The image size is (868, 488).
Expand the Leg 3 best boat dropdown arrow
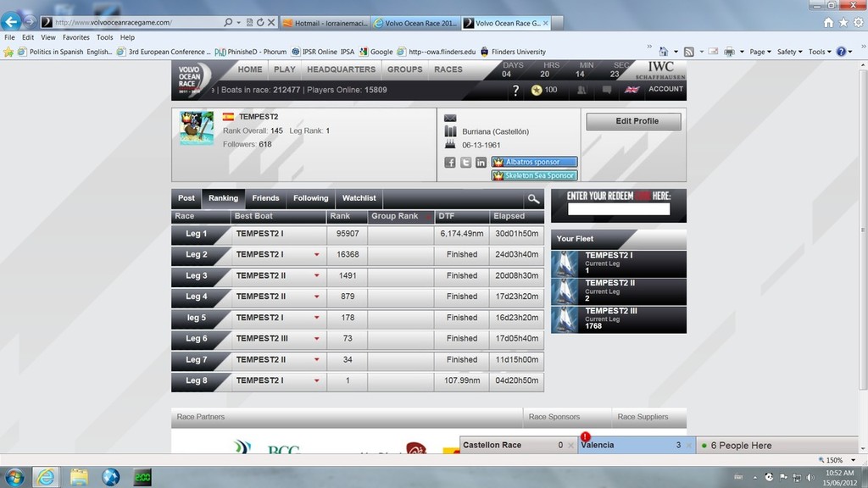pyautogui.click(x=317, y=275)
